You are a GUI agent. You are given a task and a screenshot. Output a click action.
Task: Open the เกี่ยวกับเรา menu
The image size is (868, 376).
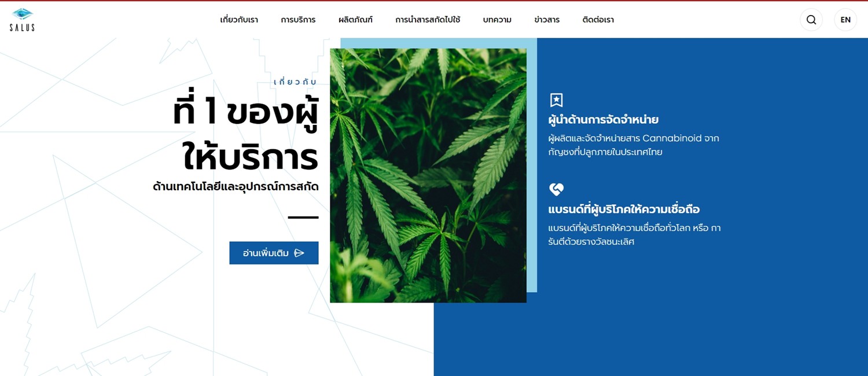pyautogui.click(x=239, y=20)
